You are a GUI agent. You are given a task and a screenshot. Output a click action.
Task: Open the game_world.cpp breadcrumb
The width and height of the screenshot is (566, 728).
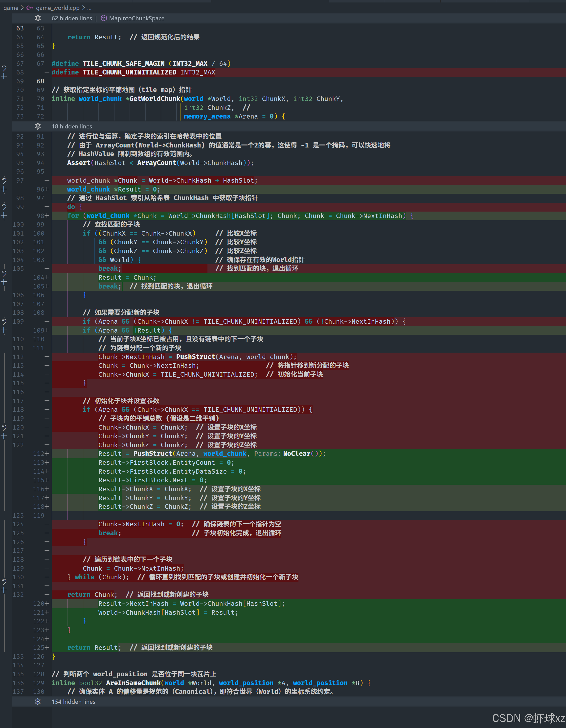coord(57,8)
